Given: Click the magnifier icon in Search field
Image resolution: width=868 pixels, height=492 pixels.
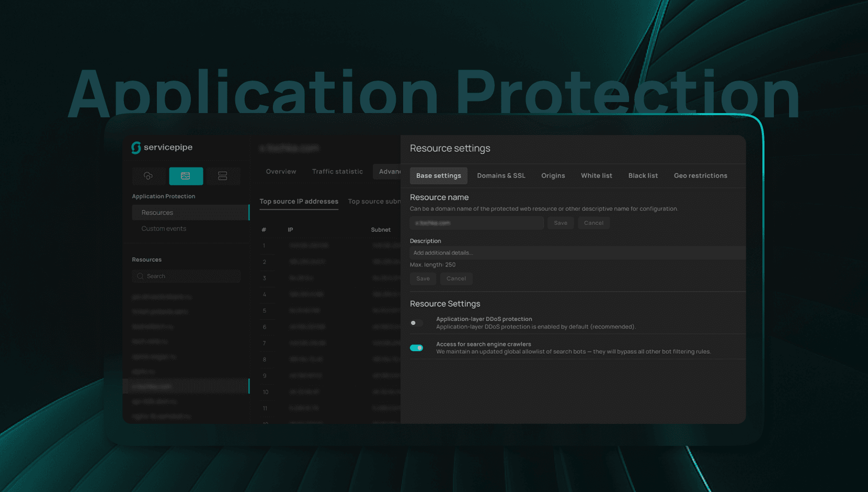Looking at the screenshot, I should pos(140,276).
